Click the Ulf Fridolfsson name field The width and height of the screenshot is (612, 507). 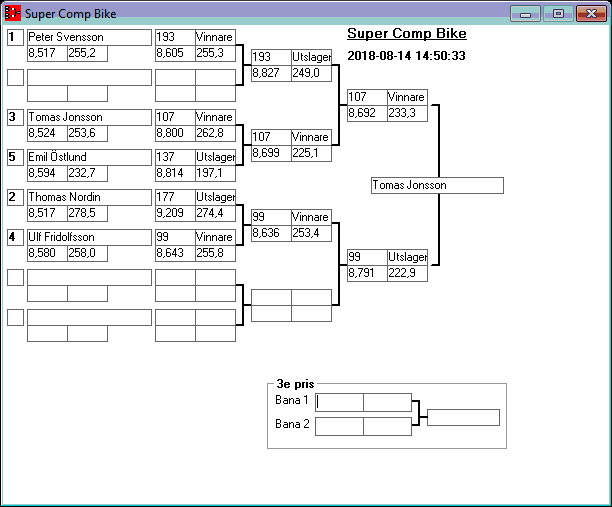88,237
